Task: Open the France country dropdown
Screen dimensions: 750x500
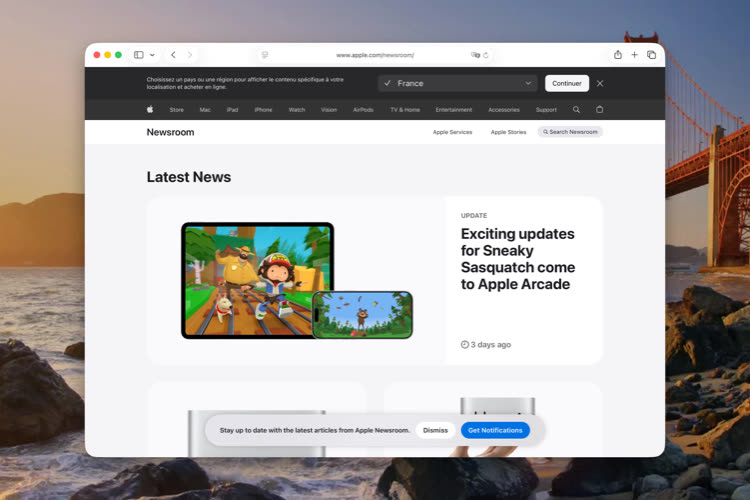Action: pyautogui.click(x=457, y=83)
